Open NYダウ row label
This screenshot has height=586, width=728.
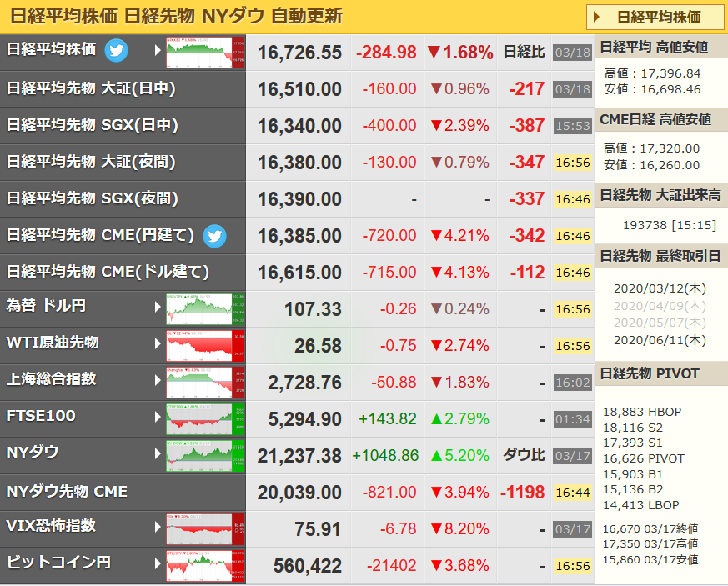(x=33, y=453)
